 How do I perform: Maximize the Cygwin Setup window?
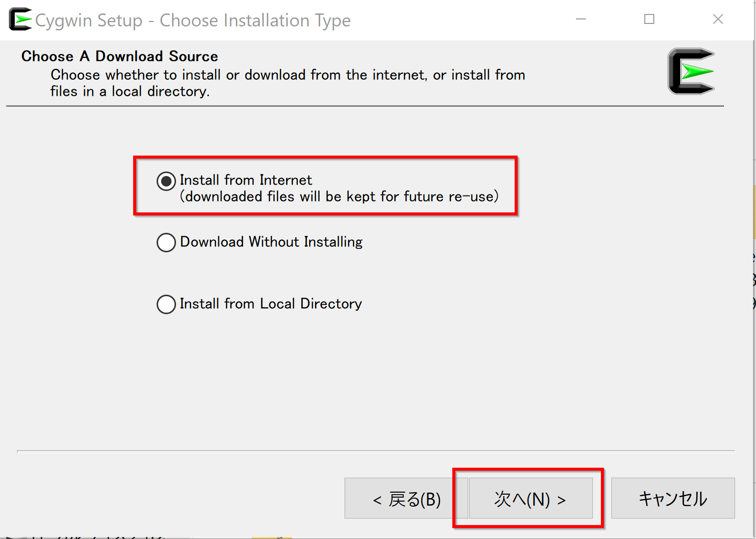coord(649,19)
